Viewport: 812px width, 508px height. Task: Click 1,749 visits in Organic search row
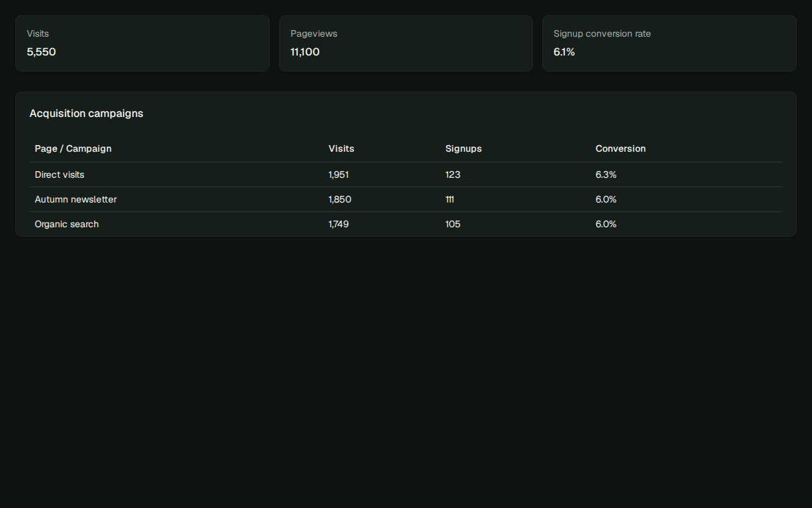pyautogui.click(x=339, y=224)
